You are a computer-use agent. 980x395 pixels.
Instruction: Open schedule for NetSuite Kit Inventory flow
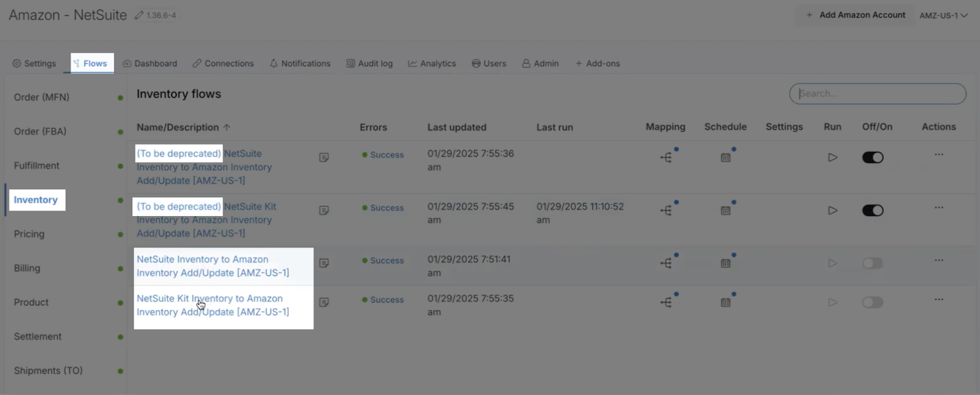(726, 302)
